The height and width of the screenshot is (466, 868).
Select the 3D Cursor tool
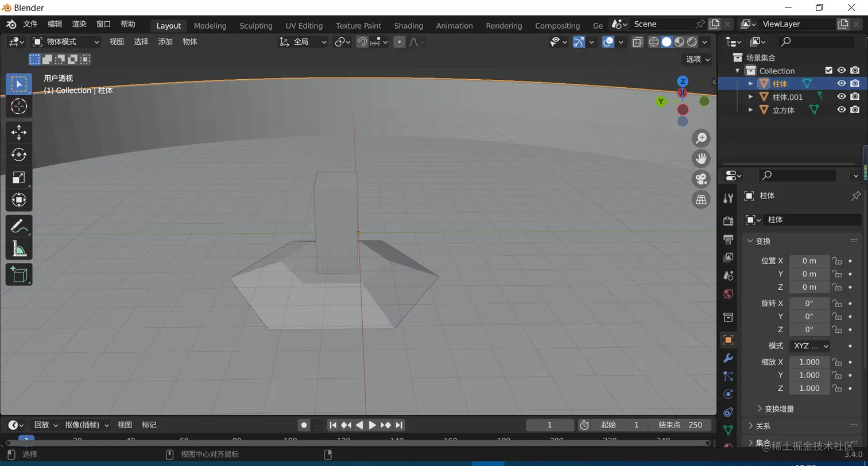[19, 107]
